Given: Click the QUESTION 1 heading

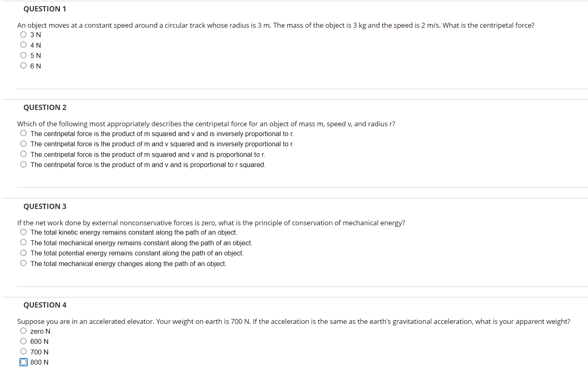Looking at the screenshot, I should coord(45,9).
